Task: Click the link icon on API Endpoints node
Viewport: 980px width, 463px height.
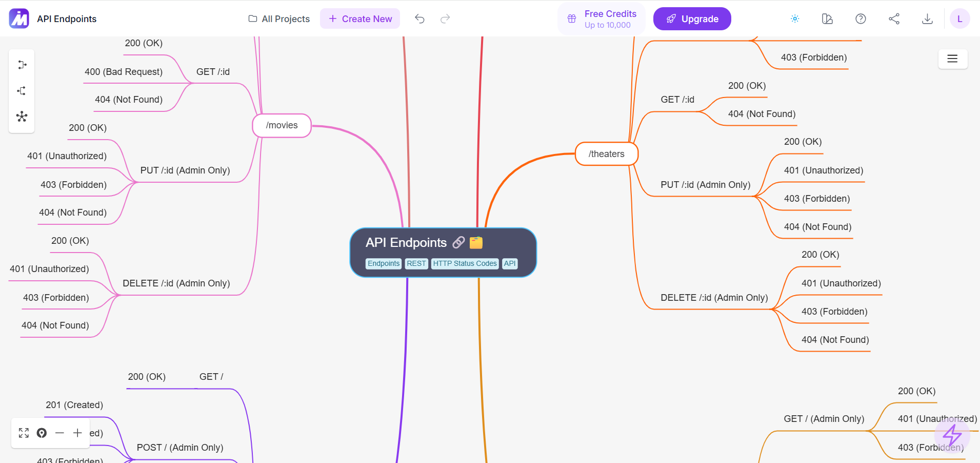Action: (x=458, y=242)
